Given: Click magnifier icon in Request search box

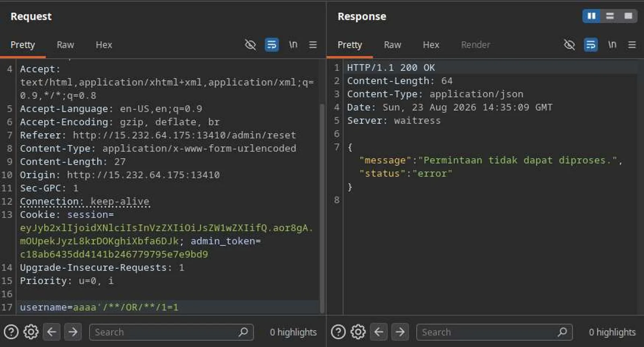Looking at the screenshot, I should 243,332.
